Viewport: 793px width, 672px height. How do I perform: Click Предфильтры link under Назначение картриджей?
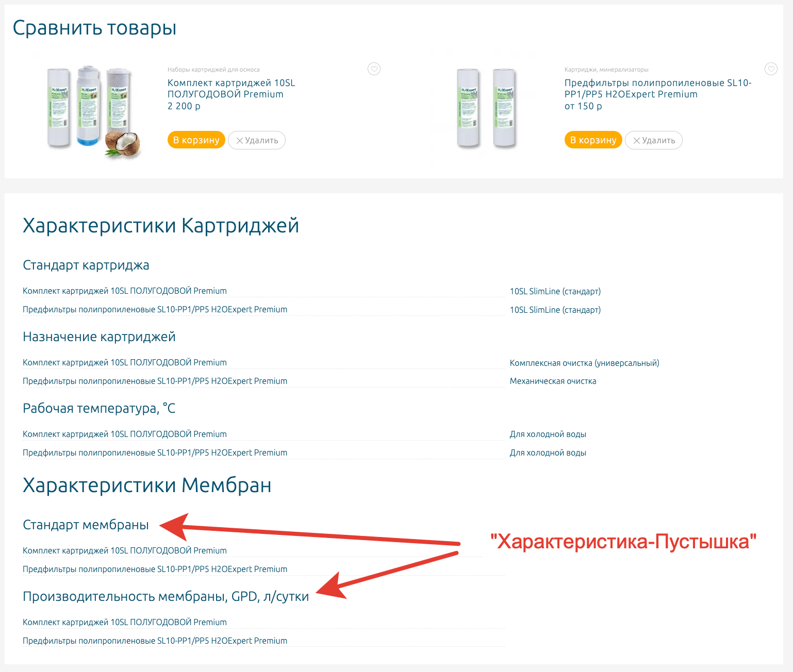155,381
